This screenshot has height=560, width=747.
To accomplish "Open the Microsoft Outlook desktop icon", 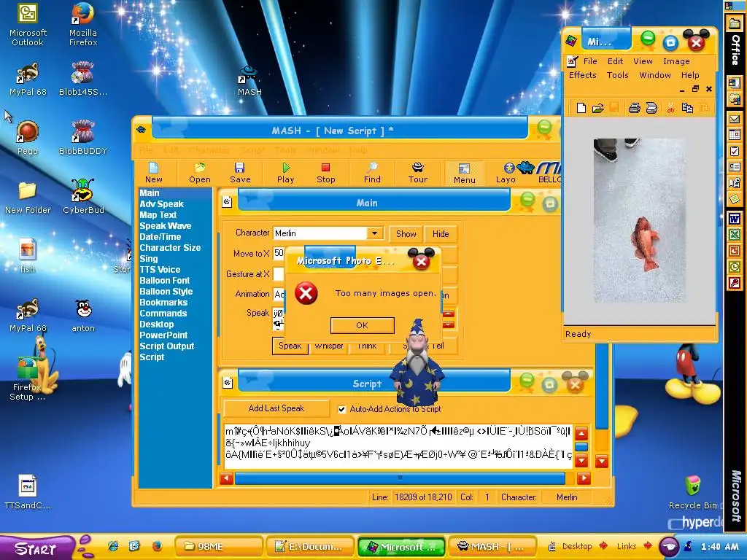I will coord(28,25).
